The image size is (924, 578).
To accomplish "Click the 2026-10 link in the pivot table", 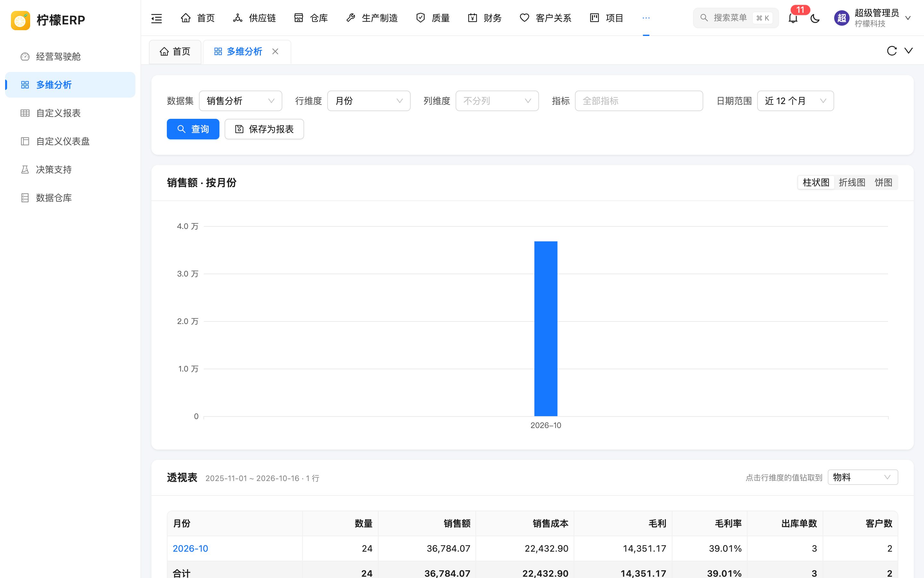I will 190,548.
